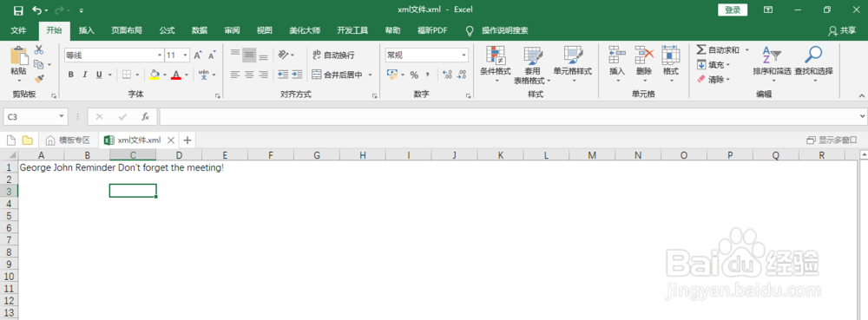Cut selection with the scissors icon
The width and height of the screenshot is (868, 320).
point(39,49)
